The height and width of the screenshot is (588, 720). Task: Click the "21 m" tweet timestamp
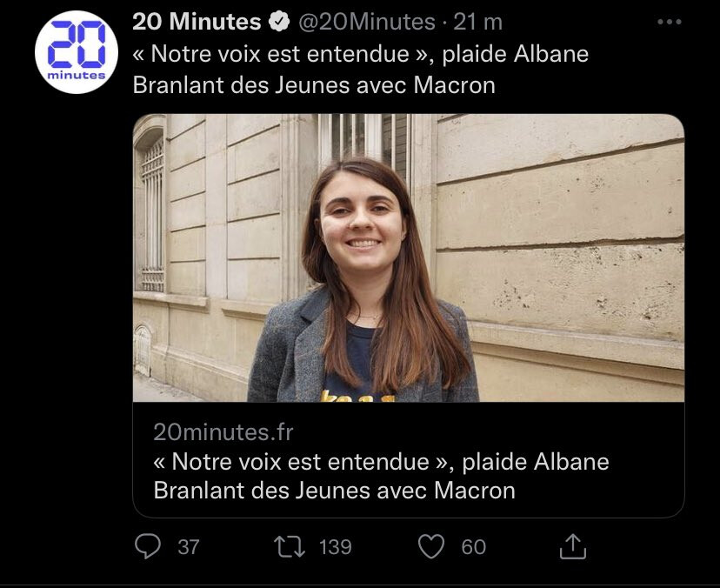coord(478,22)
